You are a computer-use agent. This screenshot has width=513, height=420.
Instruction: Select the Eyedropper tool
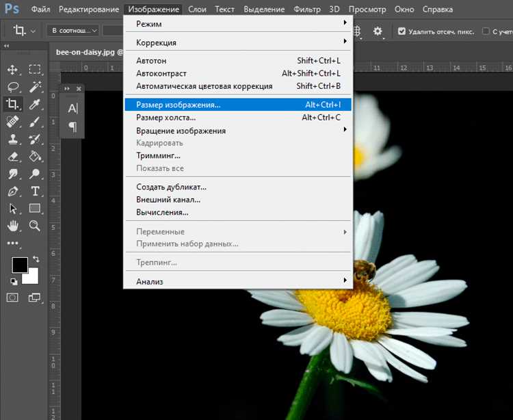35,105
